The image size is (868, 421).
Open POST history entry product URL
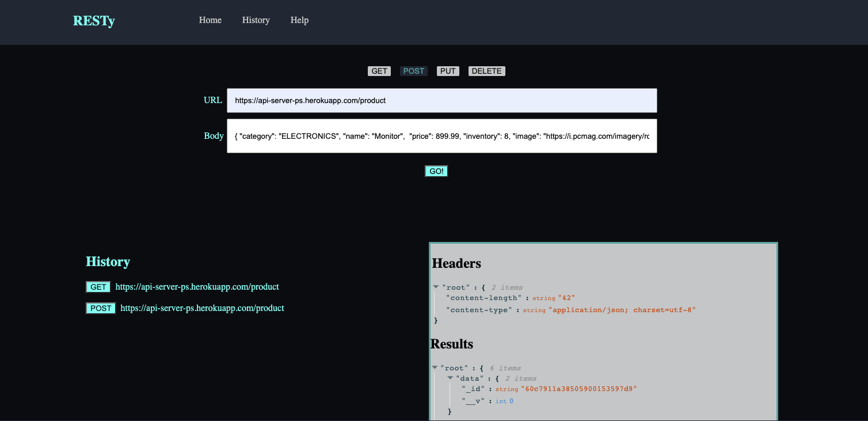point(202,308)
